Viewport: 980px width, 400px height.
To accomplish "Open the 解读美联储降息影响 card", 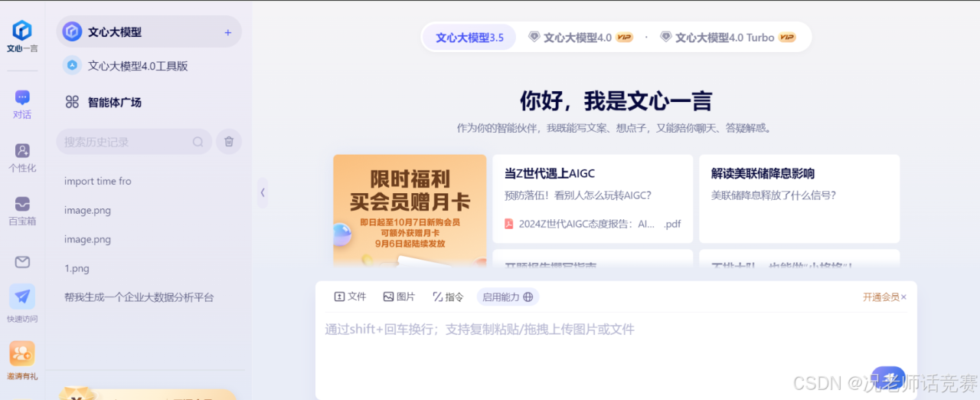I will (799, 198).
